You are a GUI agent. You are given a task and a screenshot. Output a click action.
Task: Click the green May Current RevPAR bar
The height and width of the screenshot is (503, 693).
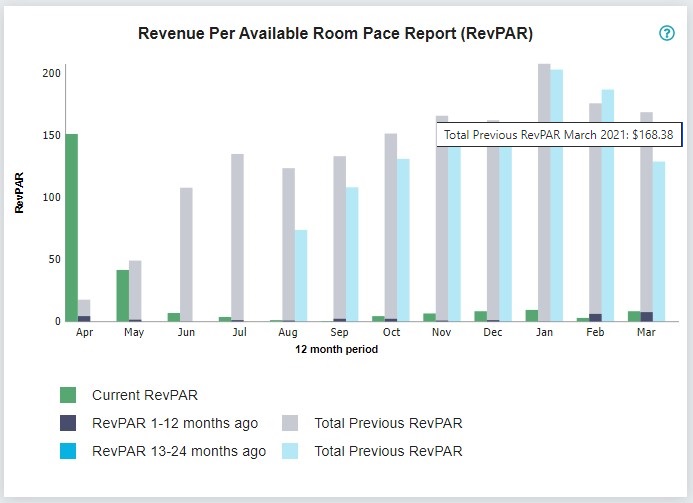[x=123, y=295]
